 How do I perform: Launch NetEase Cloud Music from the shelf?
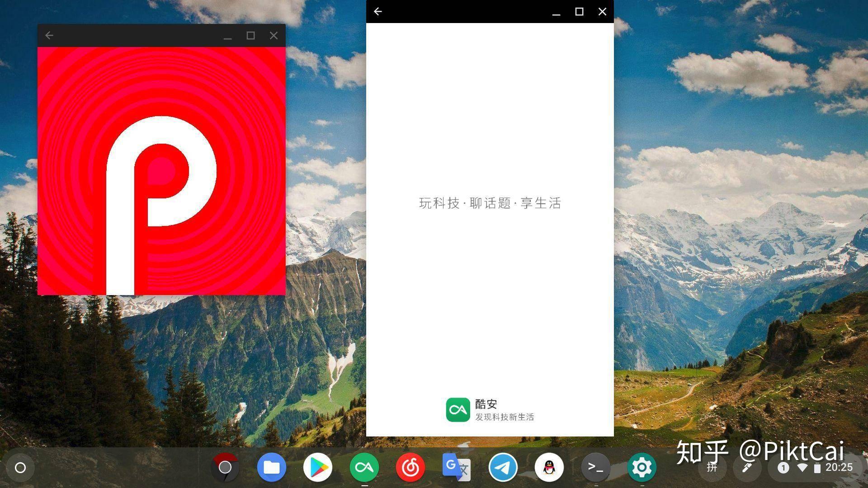[410, 468]
